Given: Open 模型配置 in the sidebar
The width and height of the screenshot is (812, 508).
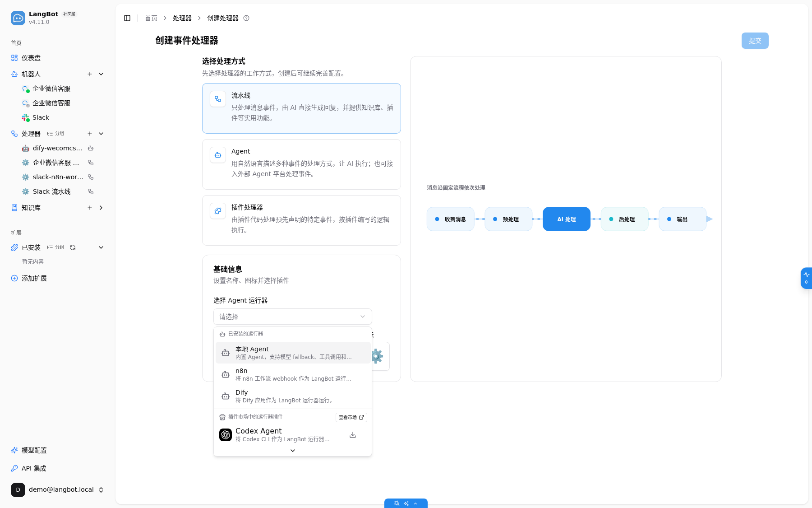Looking at the screenshot, I should pos(58,450).
